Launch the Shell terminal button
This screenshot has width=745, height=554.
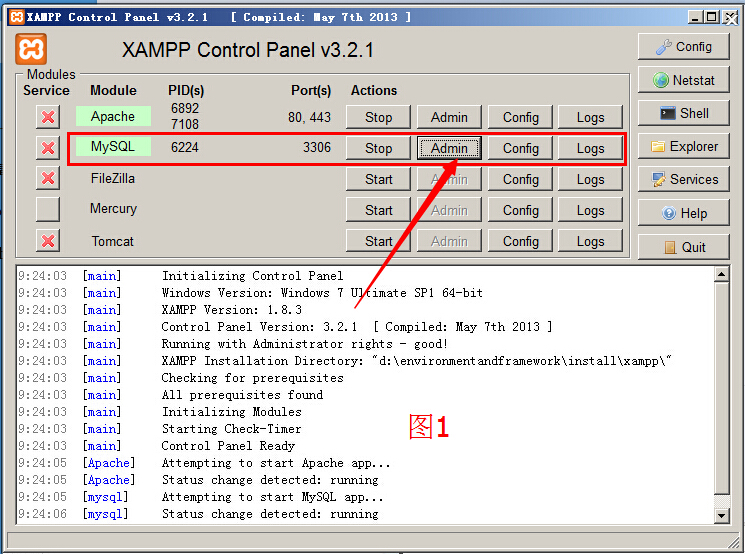683,113
